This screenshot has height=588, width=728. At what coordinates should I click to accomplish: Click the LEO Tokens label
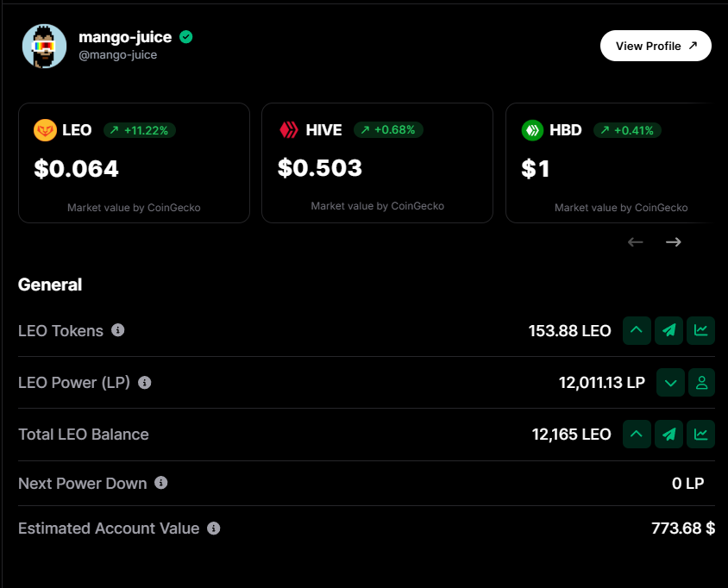(61, 331)
